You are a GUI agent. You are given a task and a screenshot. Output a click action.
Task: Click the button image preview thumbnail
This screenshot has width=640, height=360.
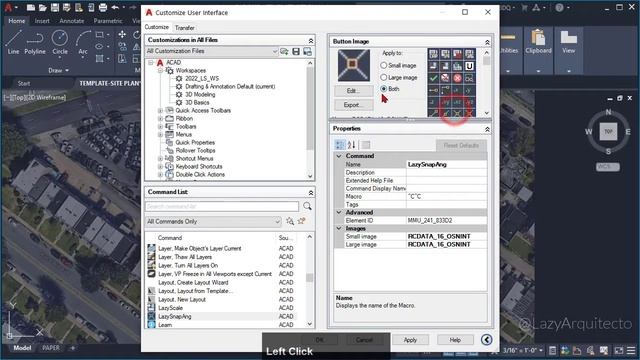[x=353, y=65]
